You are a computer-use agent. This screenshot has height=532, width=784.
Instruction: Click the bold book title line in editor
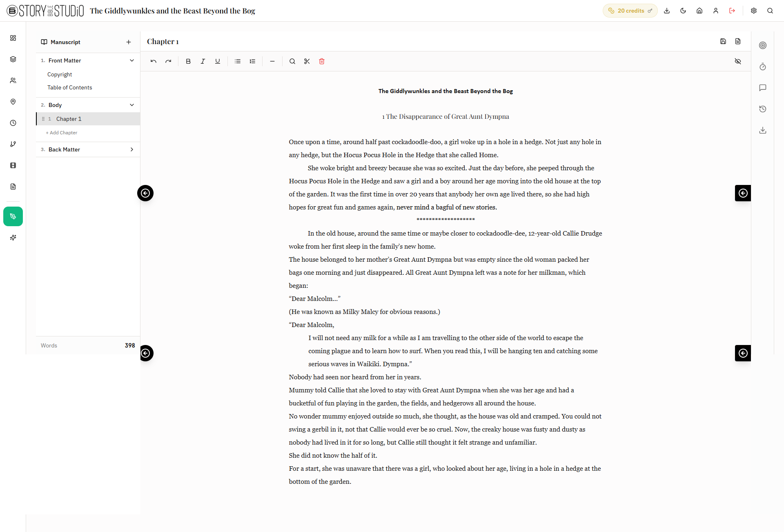point(445,91)
